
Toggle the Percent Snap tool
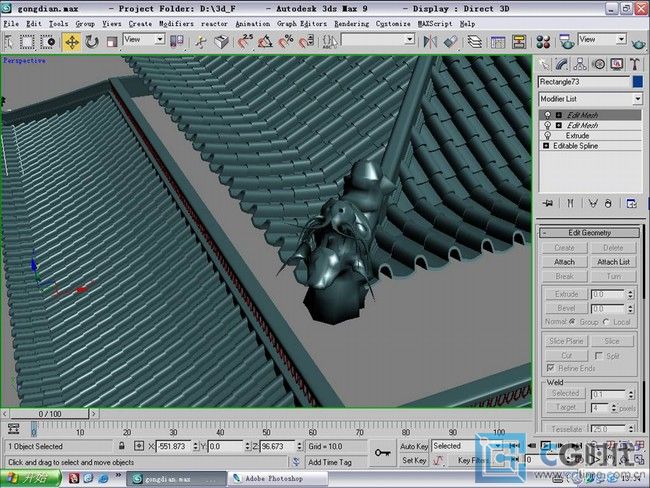coord(286,41)
